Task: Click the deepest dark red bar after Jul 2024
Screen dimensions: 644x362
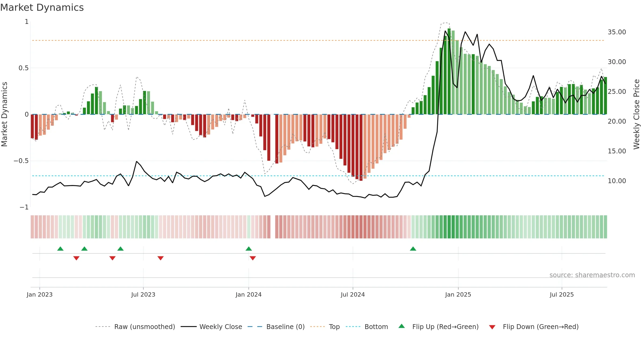Action: click(x=361, y=147)
